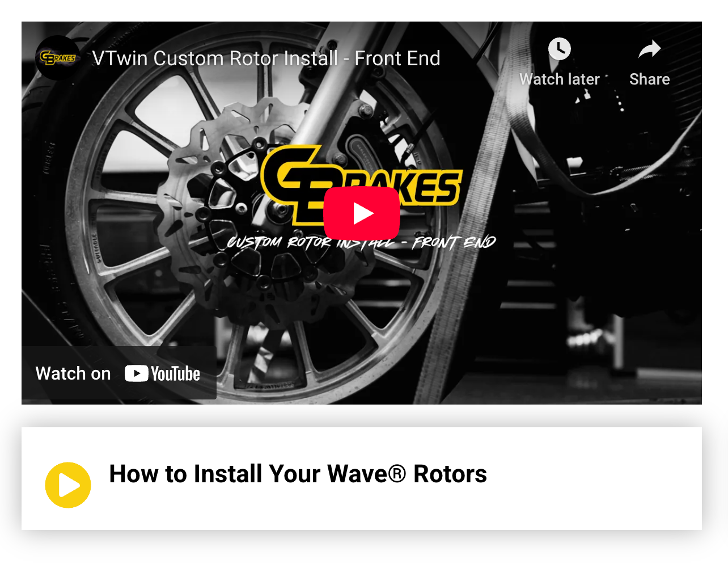Click the Watch later clock icon

[x=560, y=49]
